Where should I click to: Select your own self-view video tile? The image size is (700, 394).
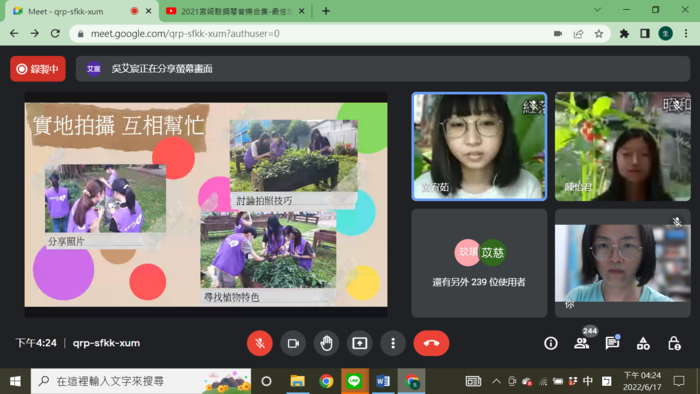tap(623, 263)
